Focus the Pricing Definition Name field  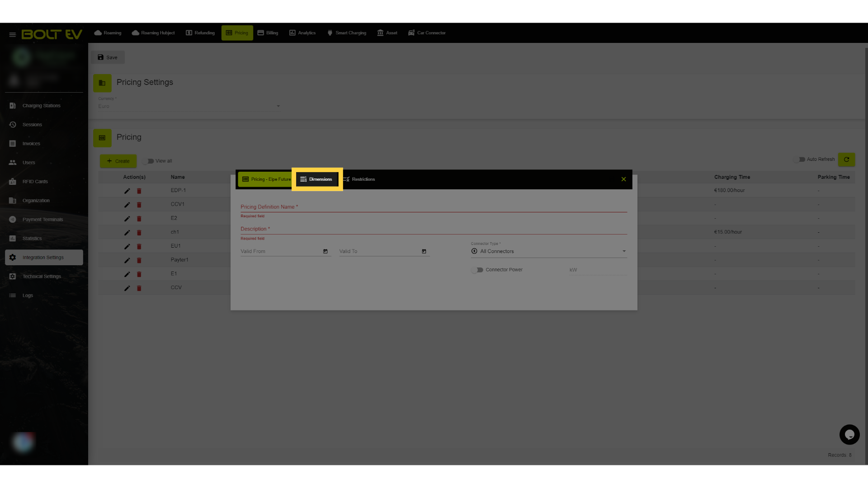(x=434, y=207)
